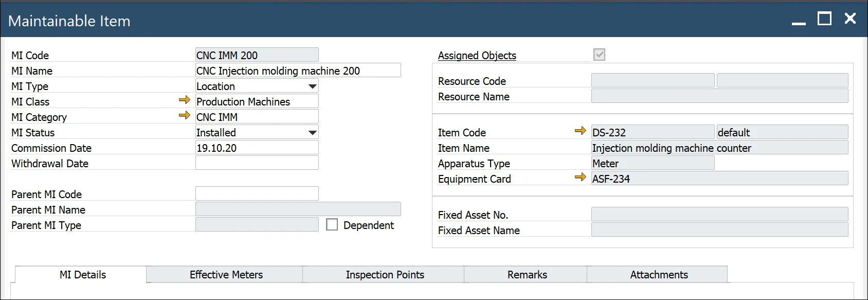Image resolution: width=868 pixels, height=300 pixels.
Task: Click the Assigned Objects label link
Action: point(477,56)
